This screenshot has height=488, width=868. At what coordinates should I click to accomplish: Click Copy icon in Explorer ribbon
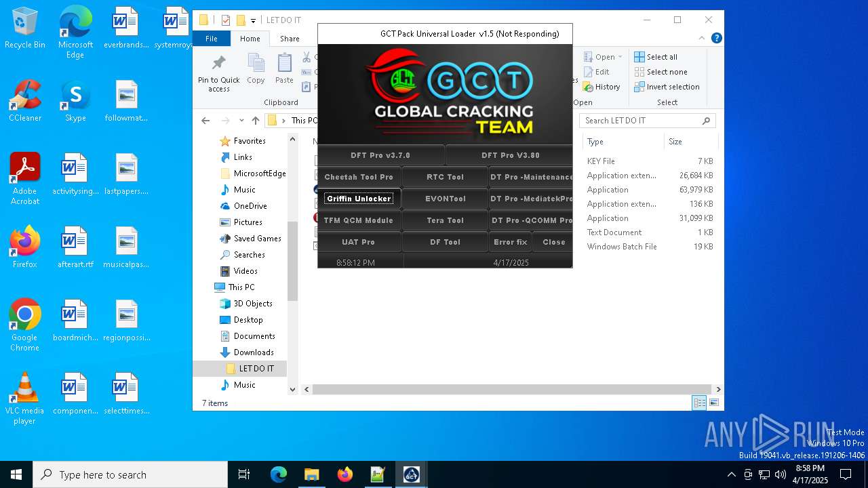coord(256,69)
